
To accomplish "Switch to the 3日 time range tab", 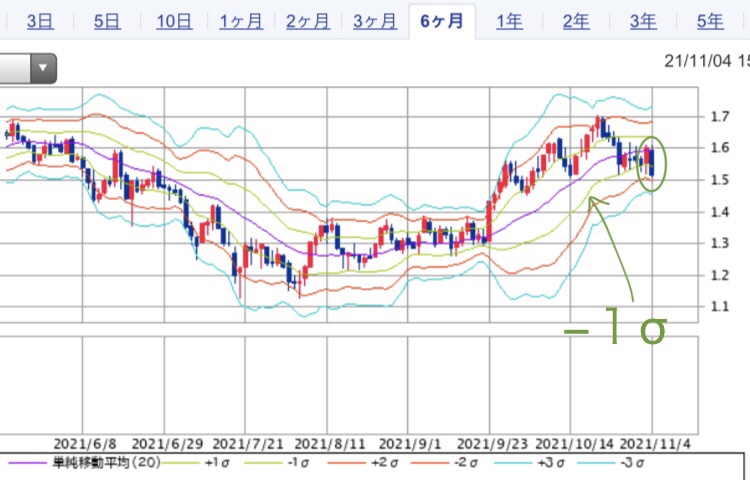I will pos(40,21).
